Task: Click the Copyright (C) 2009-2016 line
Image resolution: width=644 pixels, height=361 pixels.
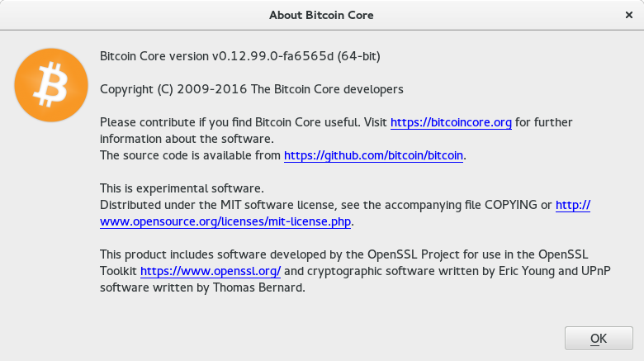Action: (x=251, y=88)
